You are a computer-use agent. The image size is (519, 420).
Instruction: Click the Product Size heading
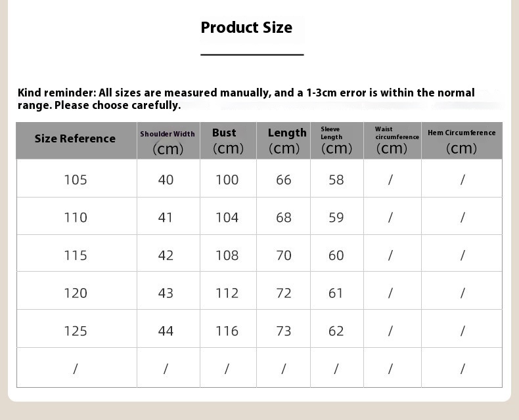coord(246,28)
